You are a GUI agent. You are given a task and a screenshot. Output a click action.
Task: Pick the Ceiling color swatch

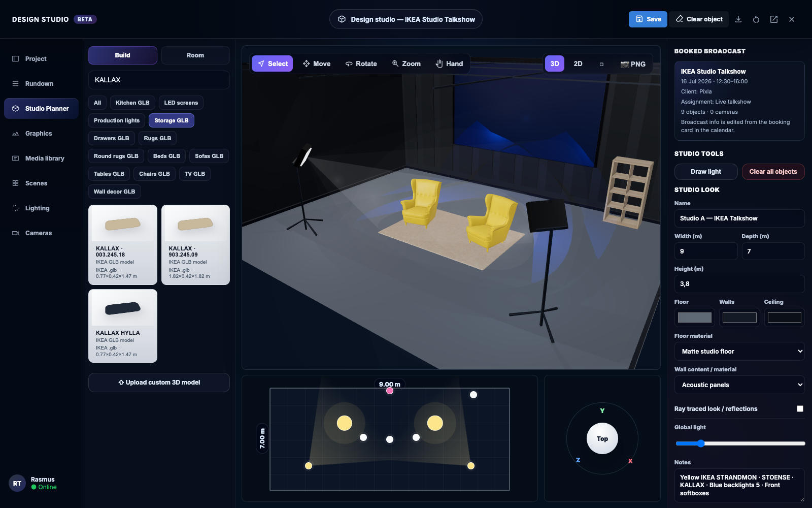click(785, 317)
